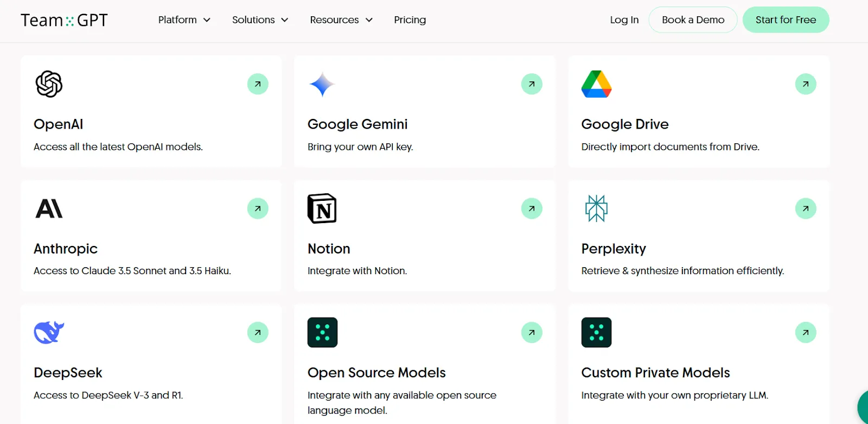Screen dimensions: 868x424
Task: Click the Start for Free button
Action: [x=786, y=20]
